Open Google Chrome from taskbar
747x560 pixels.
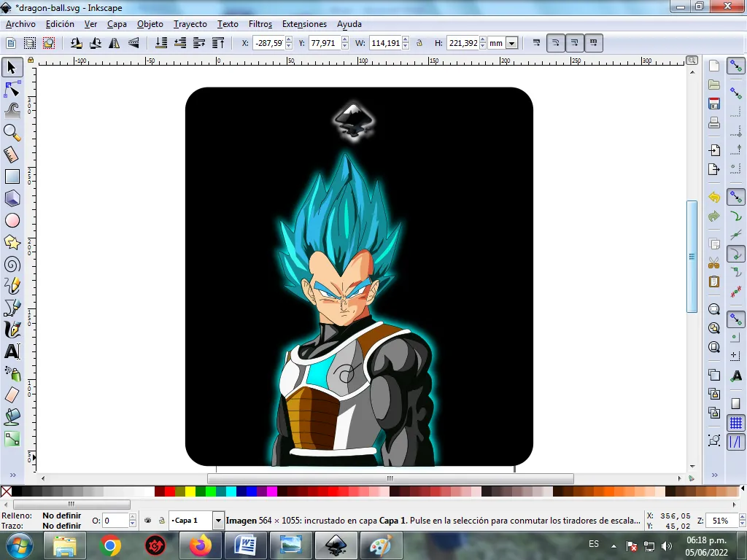click(x=110, y=545)
